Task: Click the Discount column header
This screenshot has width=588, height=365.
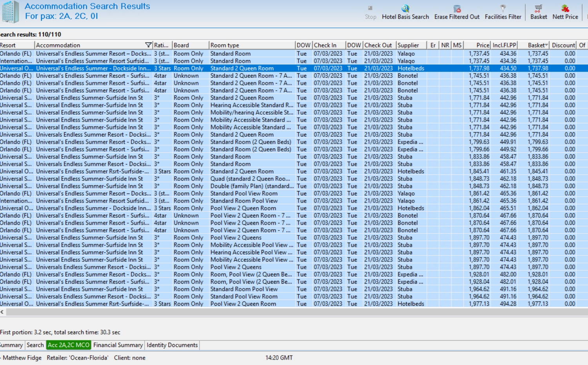Action: click(x=563, y=45)
